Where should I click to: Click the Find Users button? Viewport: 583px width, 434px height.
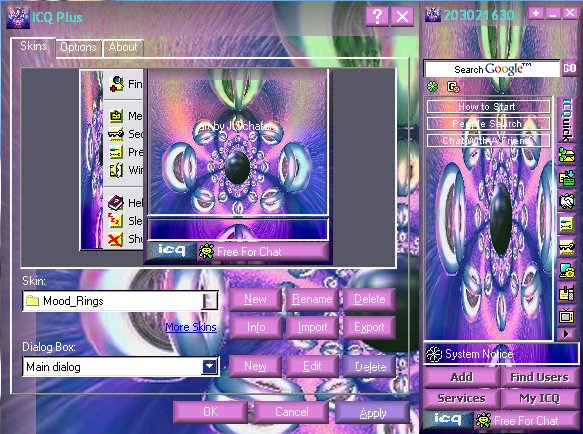click(539, 377)
